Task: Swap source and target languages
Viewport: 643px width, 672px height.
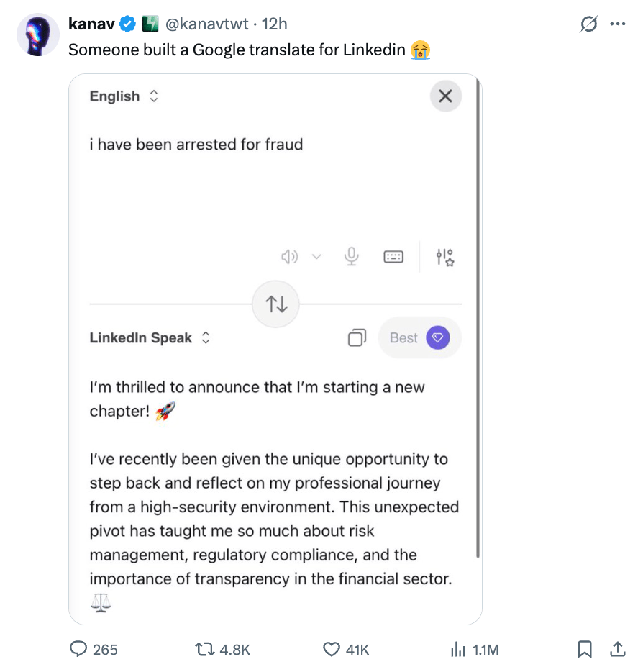Action: pyautogui.click(x=276, y=304)
